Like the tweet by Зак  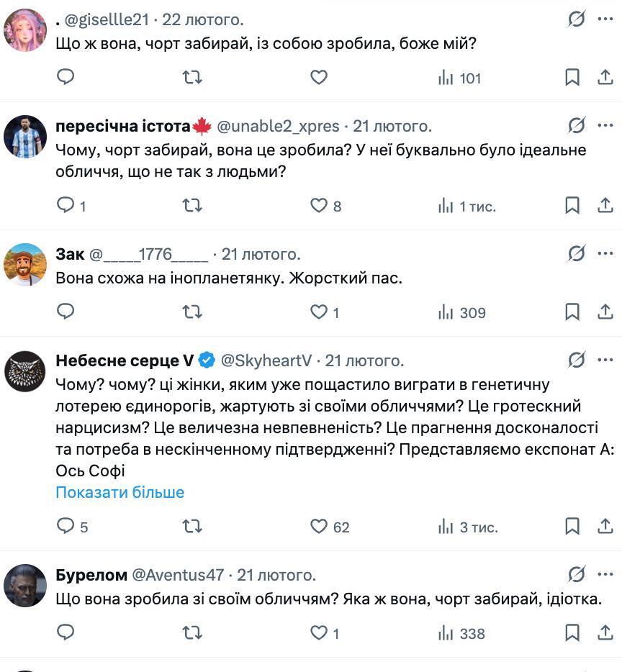[318, 312]
